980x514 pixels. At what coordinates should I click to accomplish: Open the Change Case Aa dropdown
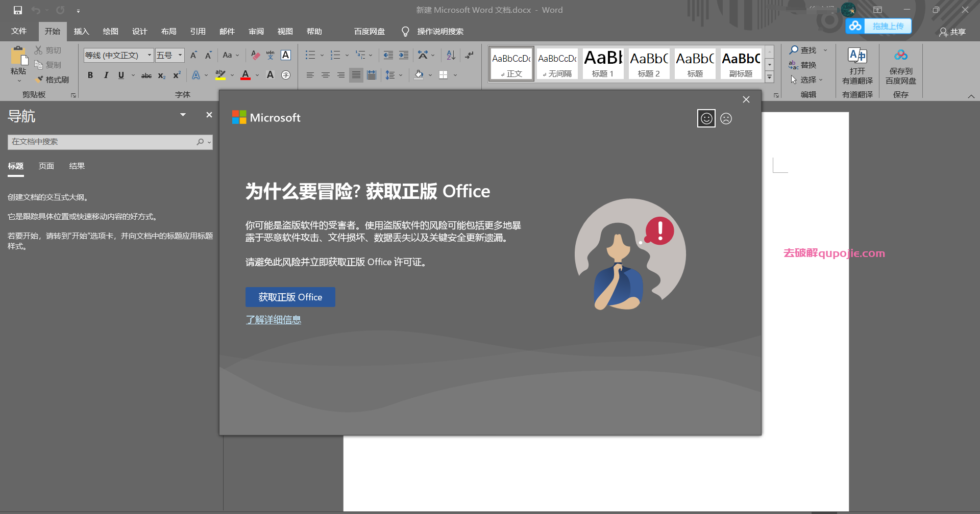231,55
